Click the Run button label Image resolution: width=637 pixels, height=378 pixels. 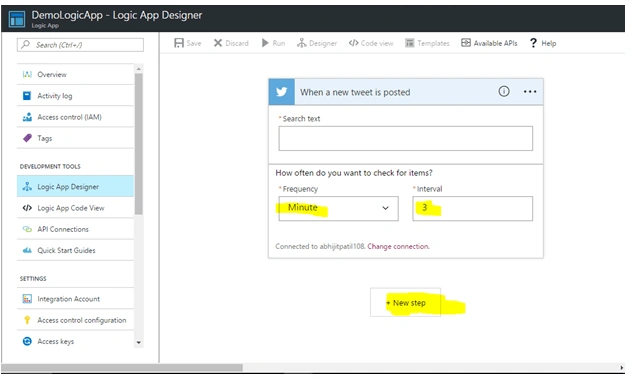point(279,43)
